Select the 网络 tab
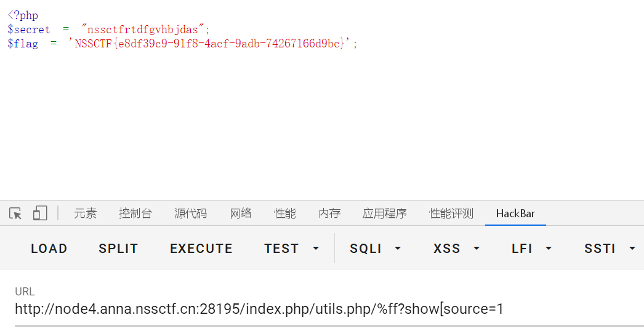Screen dimensions: 644x328 (241, 214)
